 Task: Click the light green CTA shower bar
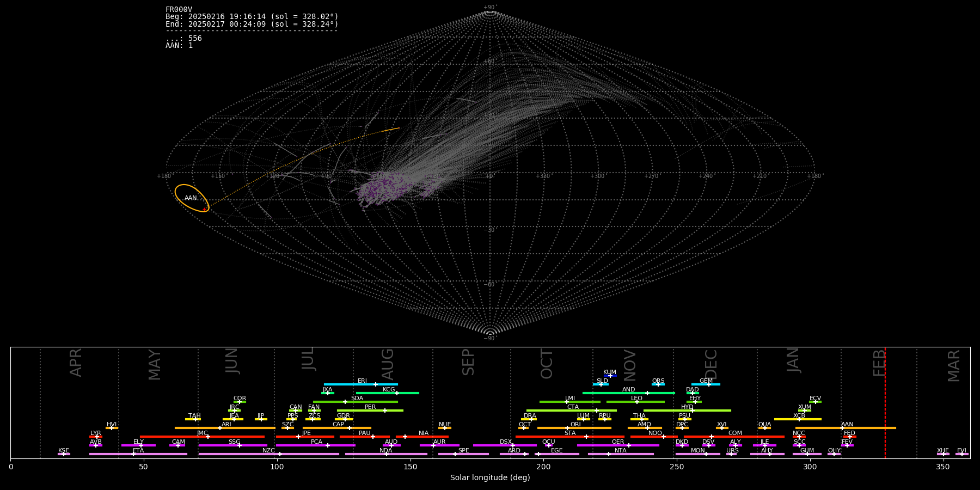[x=572, y=411]
